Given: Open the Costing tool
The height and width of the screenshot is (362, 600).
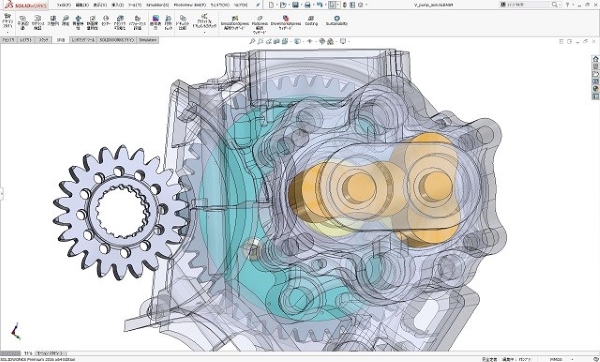Looking at the screenshot, I should (x=311, y=20).
